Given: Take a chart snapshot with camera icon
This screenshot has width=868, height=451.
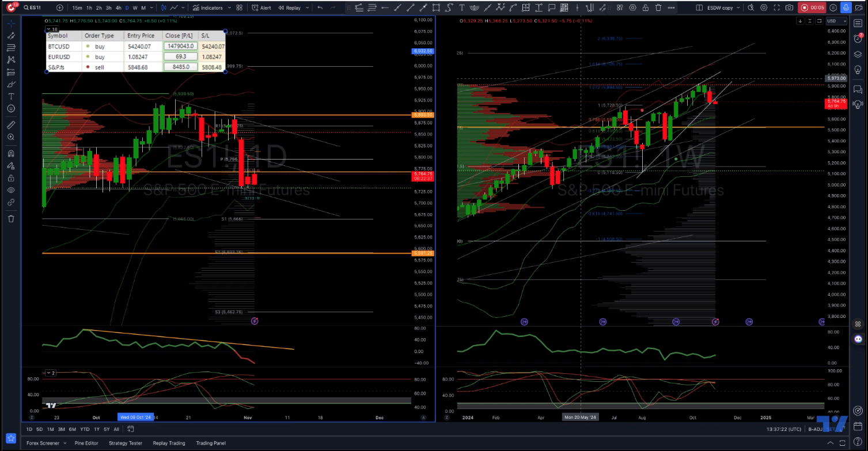Looking at the screenshot, I should (x=789, y=7).
